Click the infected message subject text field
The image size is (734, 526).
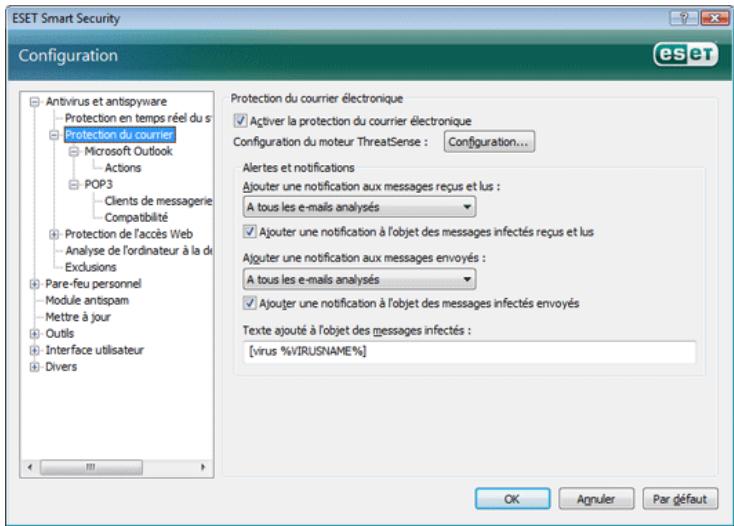(469, 351)
